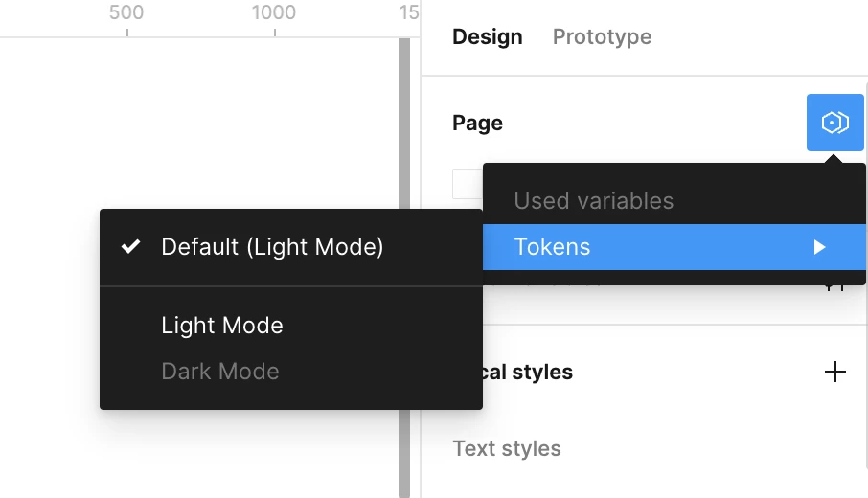
Task: Click the Text styles section label
Action: [x=507, y=448]
